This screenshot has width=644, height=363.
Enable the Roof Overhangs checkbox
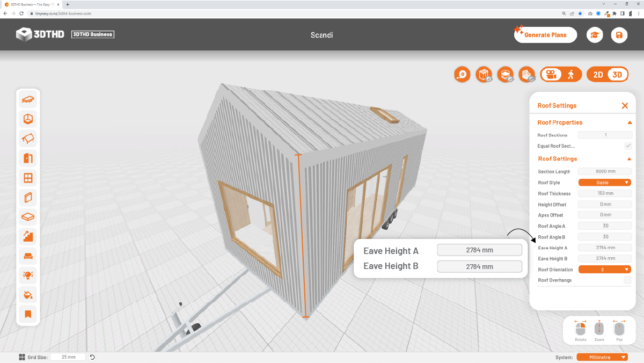click(627, 280)
